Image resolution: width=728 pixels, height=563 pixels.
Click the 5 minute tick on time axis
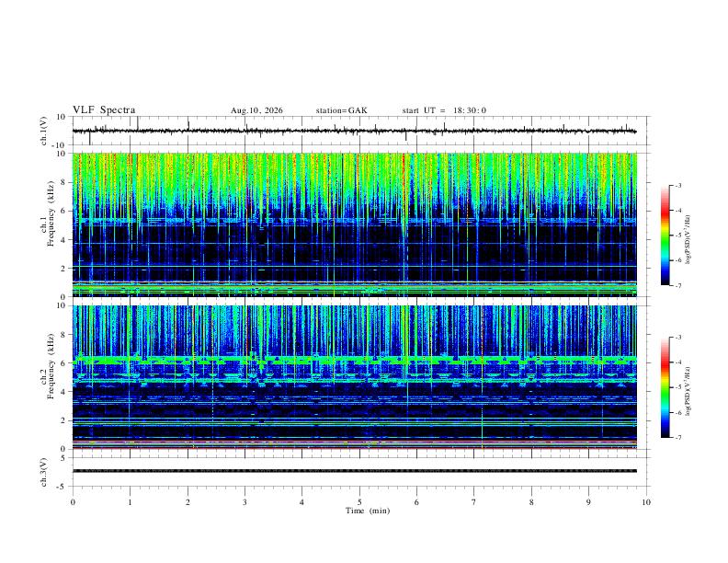(359, 502)
